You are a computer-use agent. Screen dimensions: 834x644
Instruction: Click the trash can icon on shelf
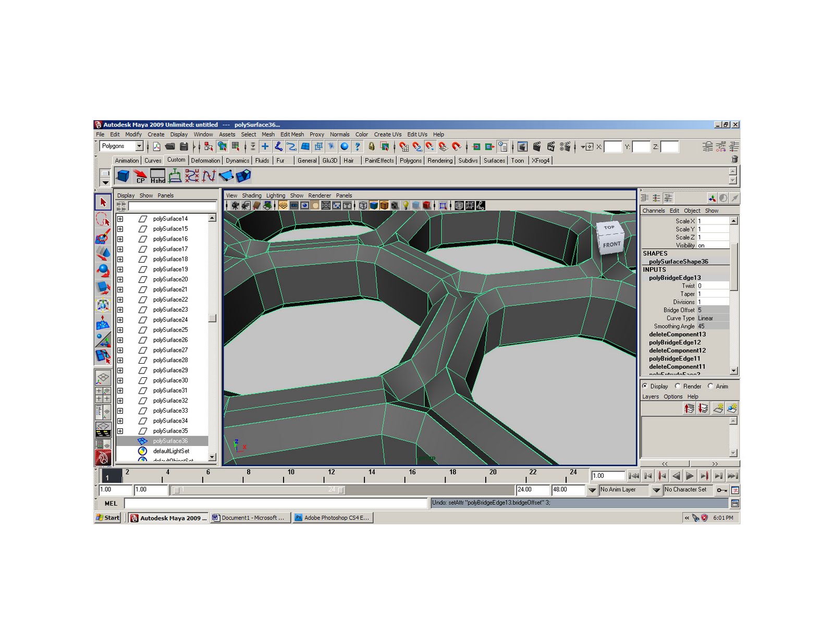(x=734, y=159)
